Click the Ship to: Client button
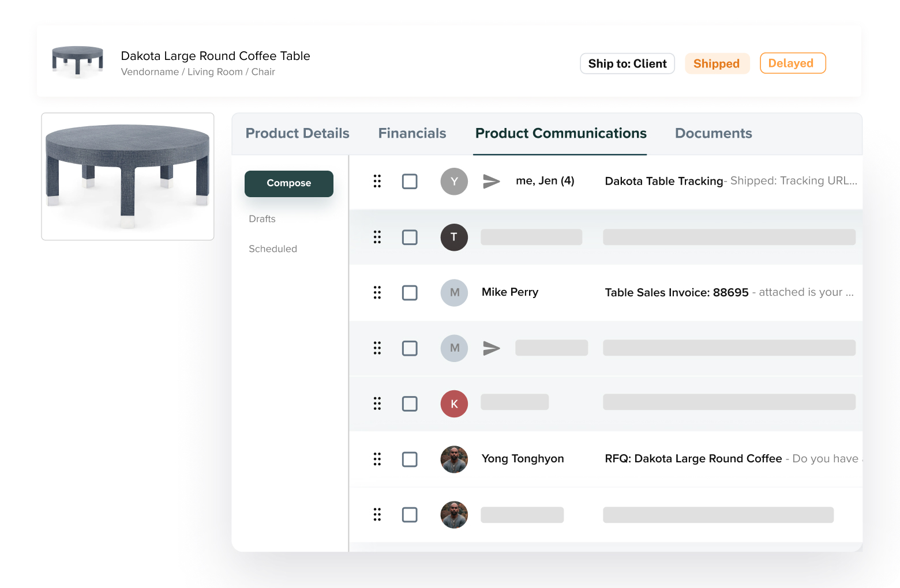The image size is (900, 588). 627,63
